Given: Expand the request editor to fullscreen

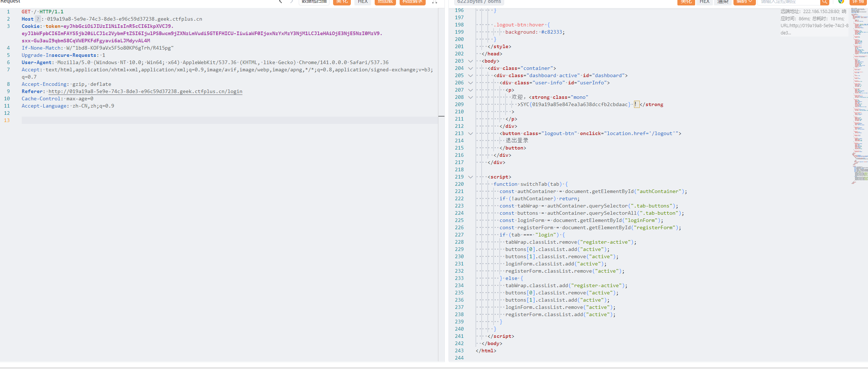Looking at the screenshot, I should (x=434, y=2).
